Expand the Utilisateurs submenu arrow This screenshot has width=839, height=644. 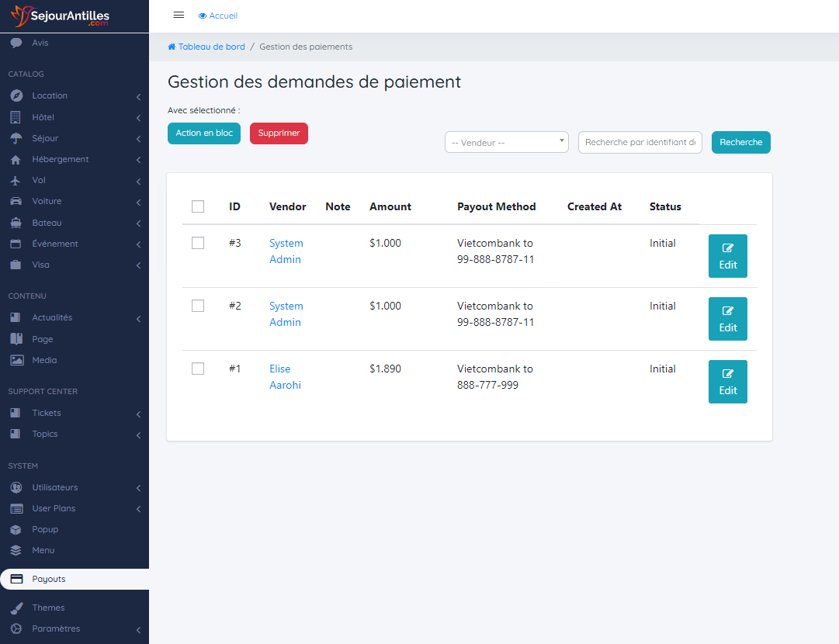pyautogui.click(x=138, y=488)
